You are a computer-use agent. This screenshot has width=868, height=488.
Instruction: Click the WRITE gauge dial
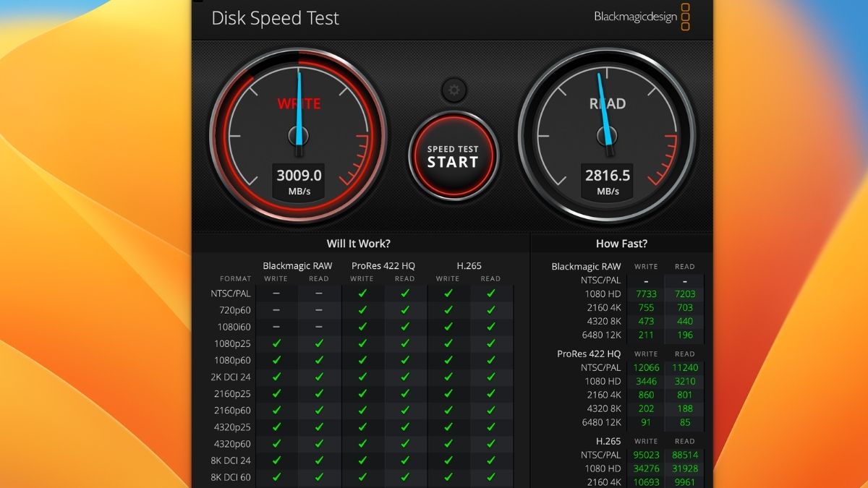(x=299, y=137)
